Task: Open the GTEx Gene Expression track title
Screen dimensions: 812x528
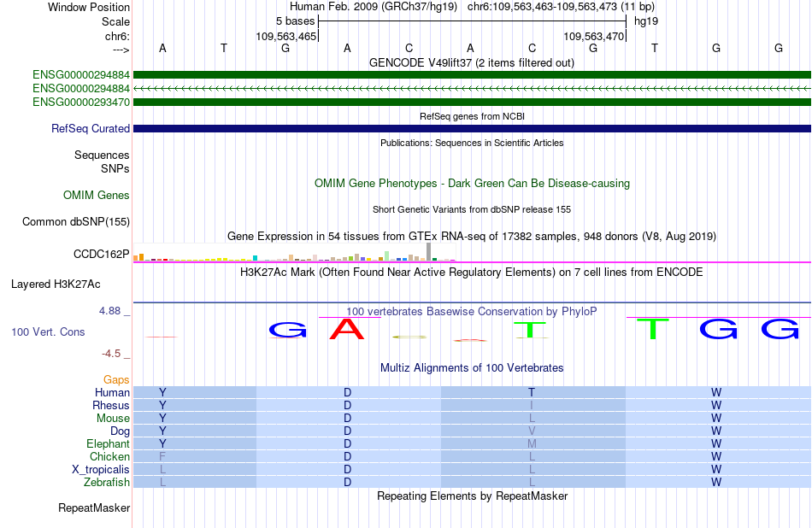Action: click(472, 237)
